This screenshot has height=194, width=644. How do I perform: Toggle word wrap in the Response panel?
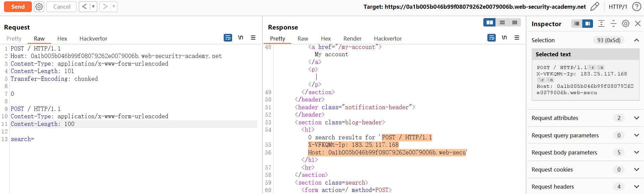[x=491, y=38]
